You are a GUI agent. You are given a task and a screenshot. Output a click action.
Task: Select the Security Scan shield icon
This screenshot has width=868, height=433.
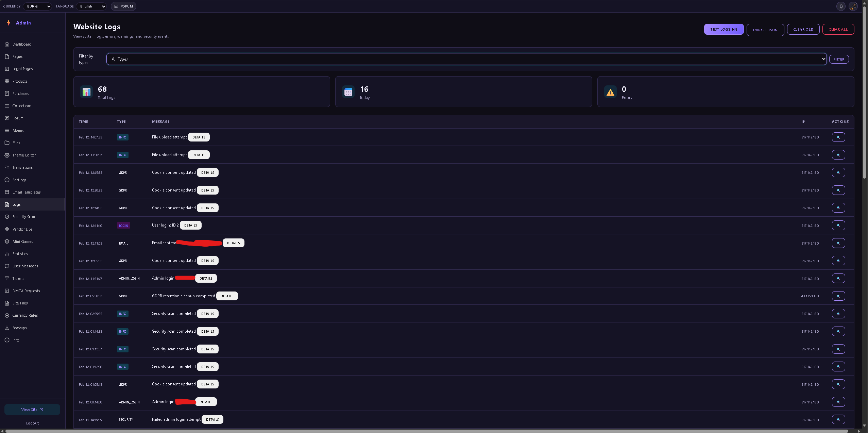(x=7, y=217)
